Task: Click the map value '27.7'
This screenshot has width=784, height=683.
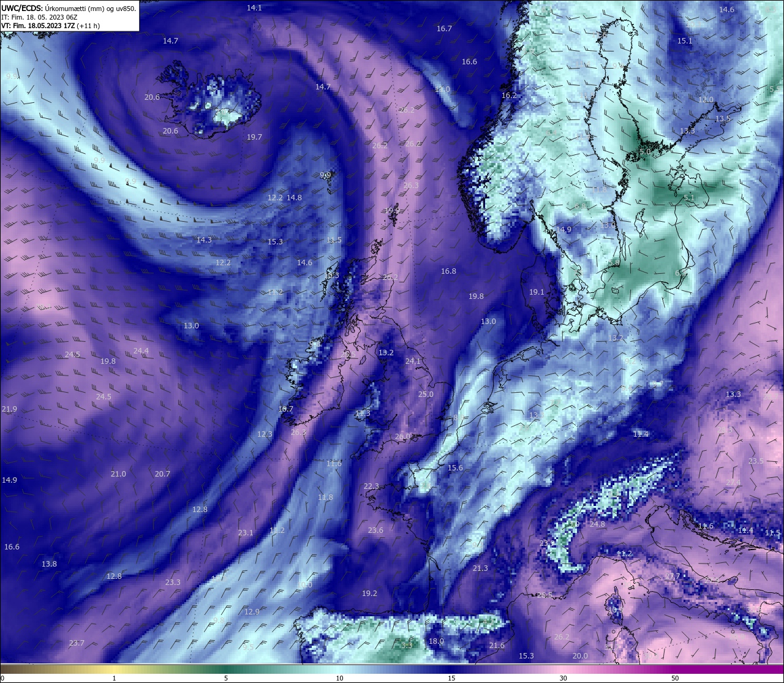Action: tap(673, 576)
